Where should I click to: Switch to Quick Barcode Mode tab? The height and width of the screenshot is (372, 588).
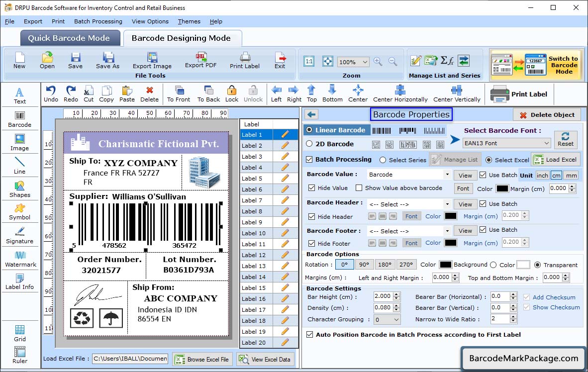pos(70,38)
